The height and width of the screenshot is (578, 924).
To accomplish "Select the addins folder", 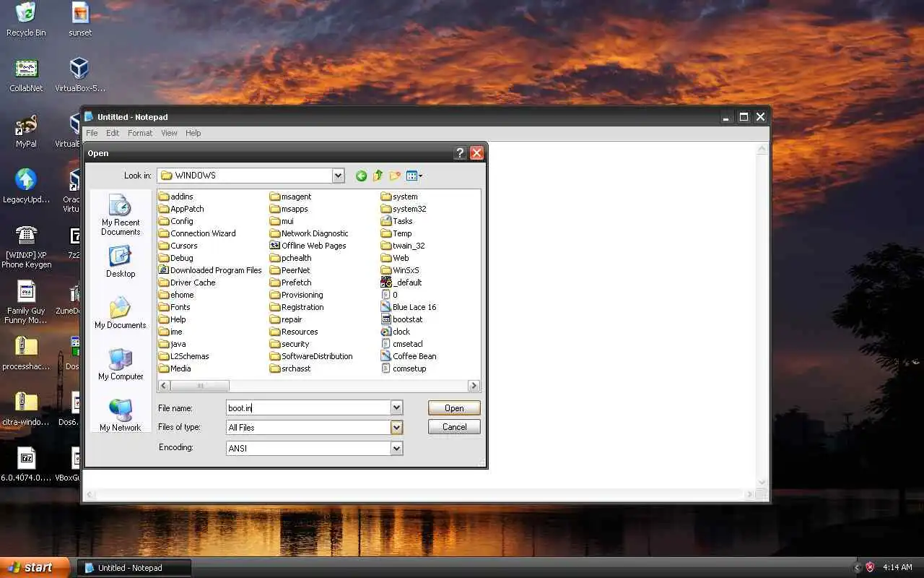I will click(x=176, y=197).
